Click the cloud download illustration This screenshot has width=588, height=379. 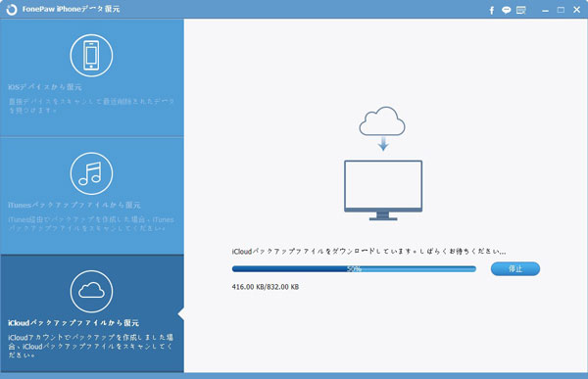point(382,128)
